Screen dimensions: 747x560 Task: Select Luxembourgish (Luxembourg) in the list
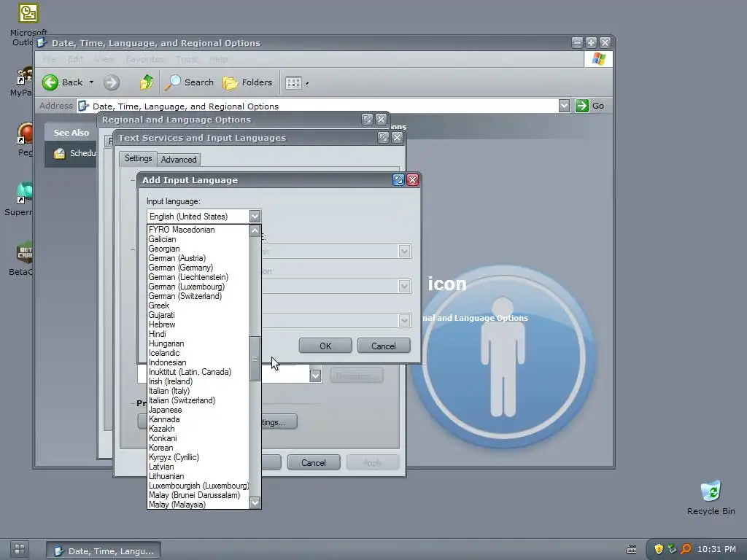click(x=198, y=486)
